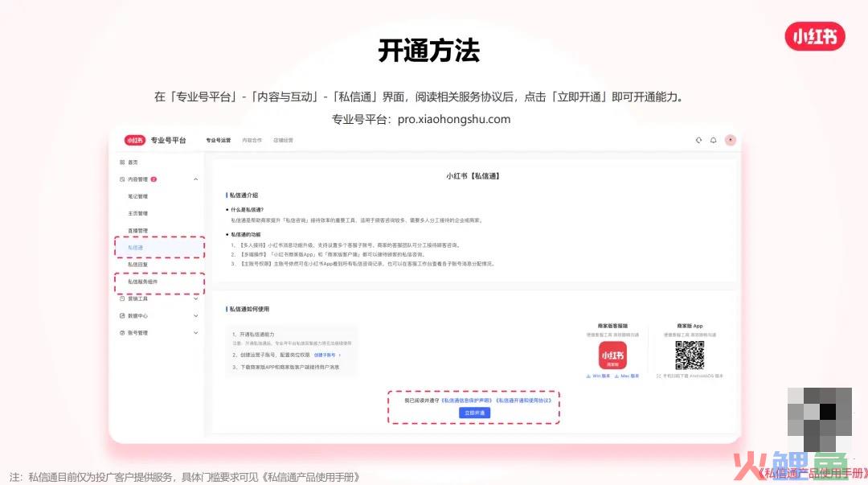Open 直播管理 sidebar item

pos(138,231)
